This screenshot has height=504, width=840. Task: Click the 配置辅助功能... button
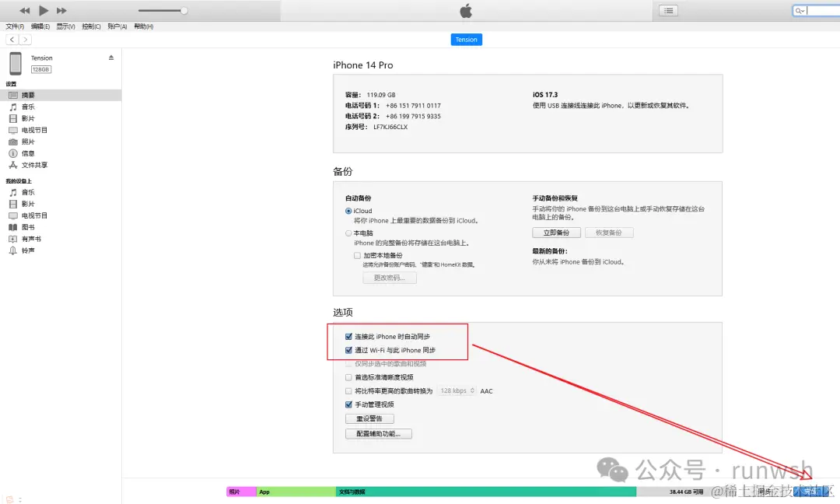[x=379, y=434]
